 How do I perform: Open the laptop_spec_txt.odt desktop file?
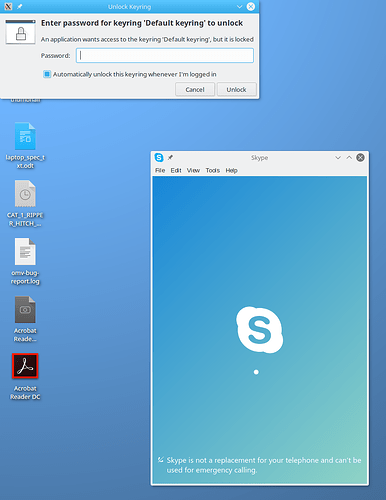(x=25, y=136)
